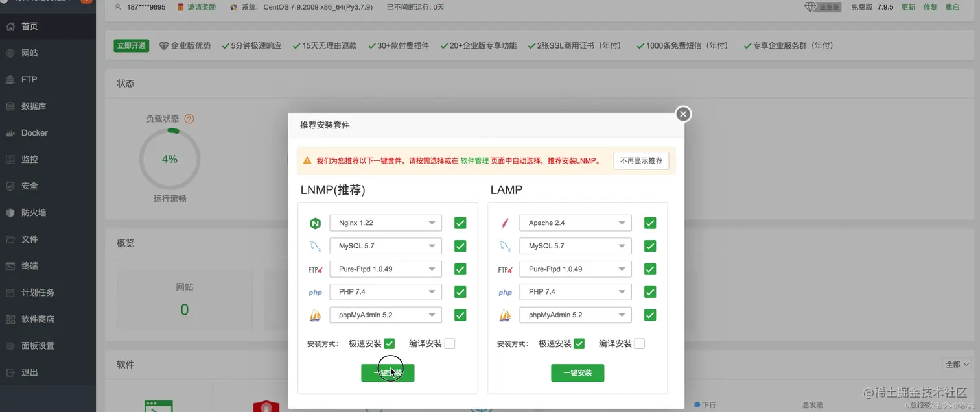Viewport: 980px width, 412px height.
Task: Expand the 全部 filter dropdown
Action: click(x=957, y=365)
